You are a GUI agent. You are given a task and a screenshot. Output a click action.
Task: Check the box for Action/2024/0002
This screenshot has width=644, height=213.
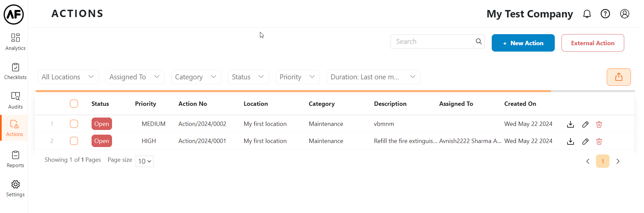[x=74, y=124]
